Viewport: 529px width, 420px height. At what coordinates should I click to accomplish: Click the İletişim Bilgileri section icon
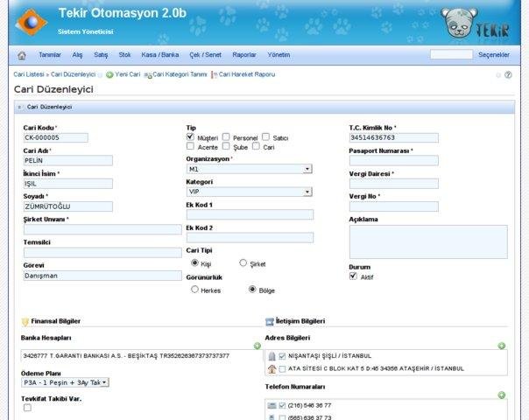[270, 322]
